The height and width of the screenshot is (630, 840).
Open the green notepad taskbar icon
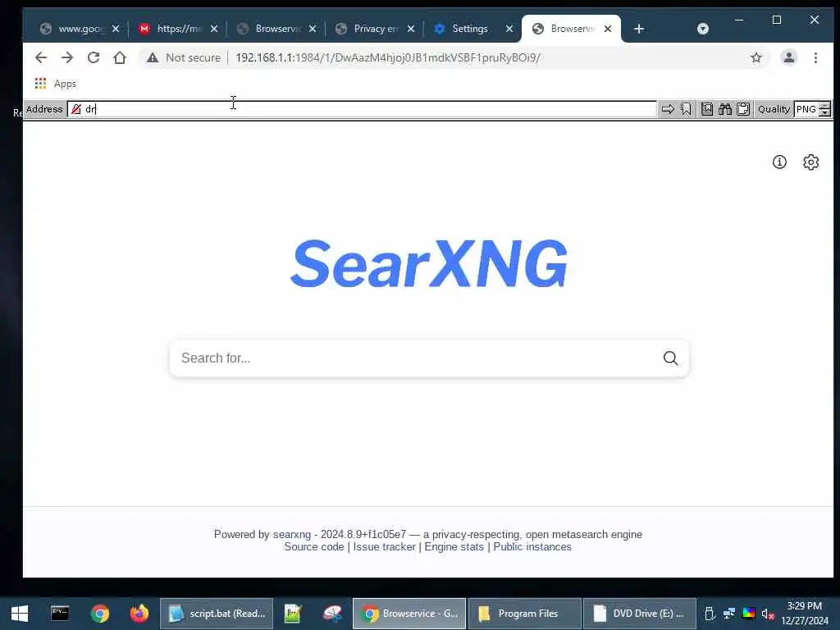pos(293,614)
